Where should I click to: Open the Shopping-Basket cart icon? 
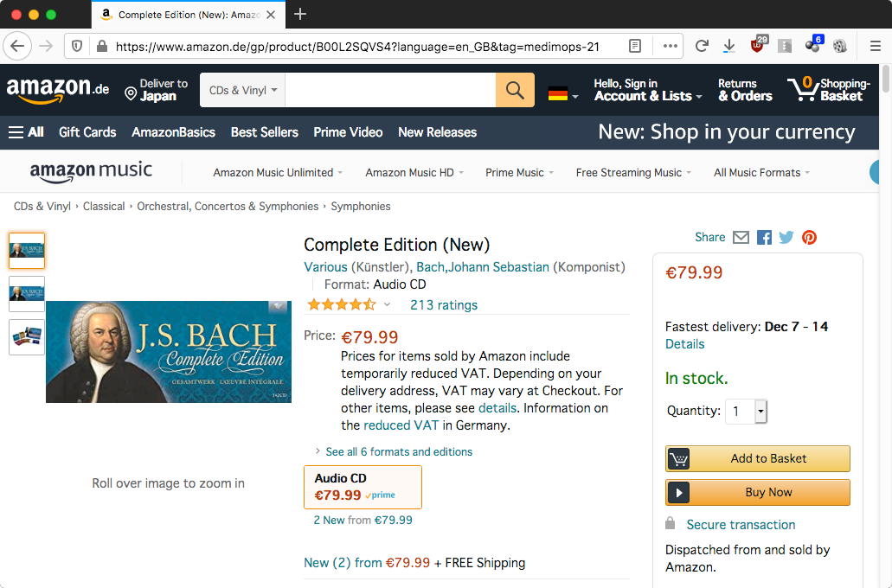coord(828,90)
